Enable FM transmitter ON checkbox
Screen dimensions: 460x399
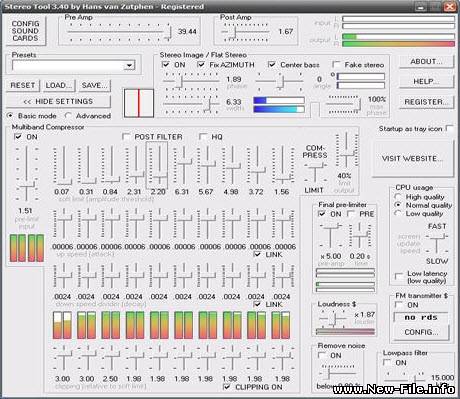(x=398, y=304)
